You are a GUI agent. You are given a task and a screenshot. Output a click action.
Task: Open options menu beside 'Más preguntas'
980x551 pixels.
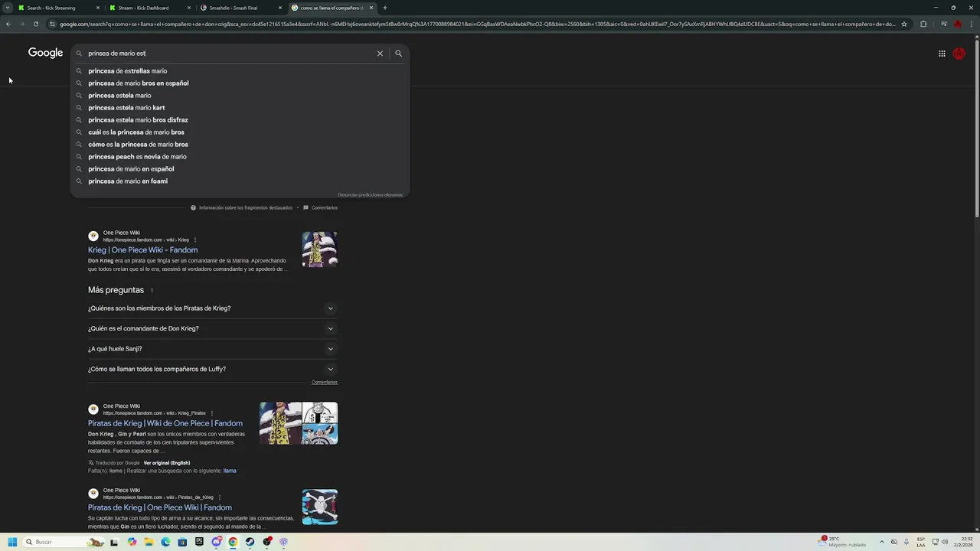[x=152, y=290]
